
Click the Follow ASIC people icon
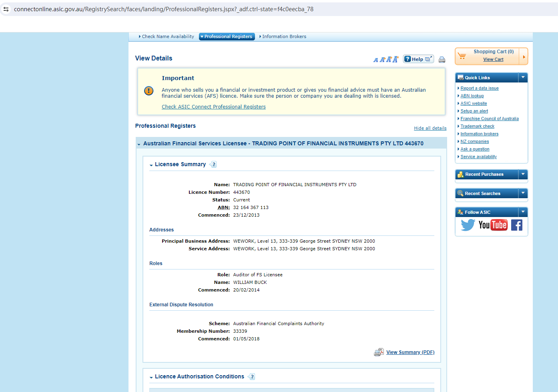click(x=461, y=212)
